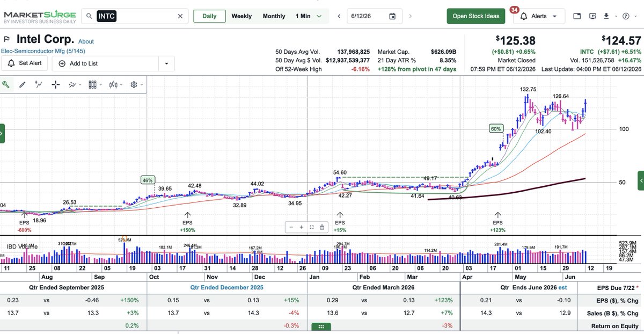
Task: Open the Elec-Semiconductor Mfg industry link
Action: (42, 51)
